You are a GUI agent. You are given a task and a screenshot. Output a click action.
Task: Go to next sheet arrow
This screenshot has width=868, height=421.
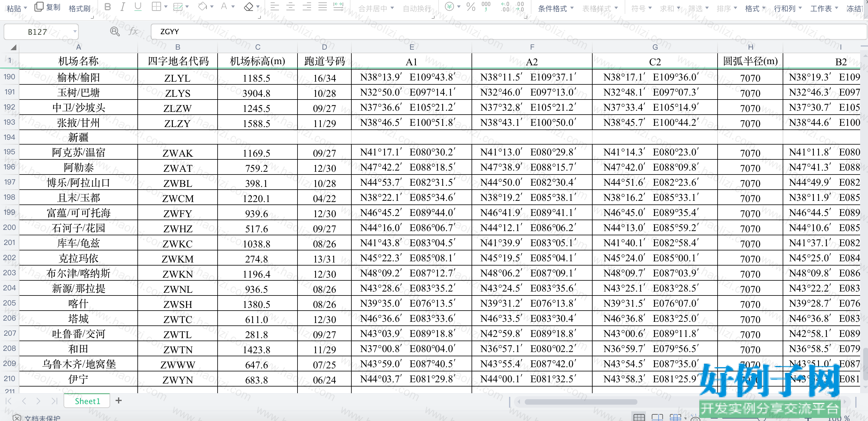coord(38,401)
